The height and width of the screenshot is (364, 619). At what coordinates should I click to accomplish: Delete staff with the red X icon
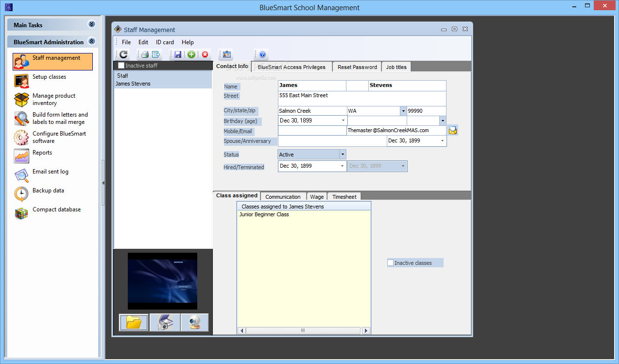(205, 54)
